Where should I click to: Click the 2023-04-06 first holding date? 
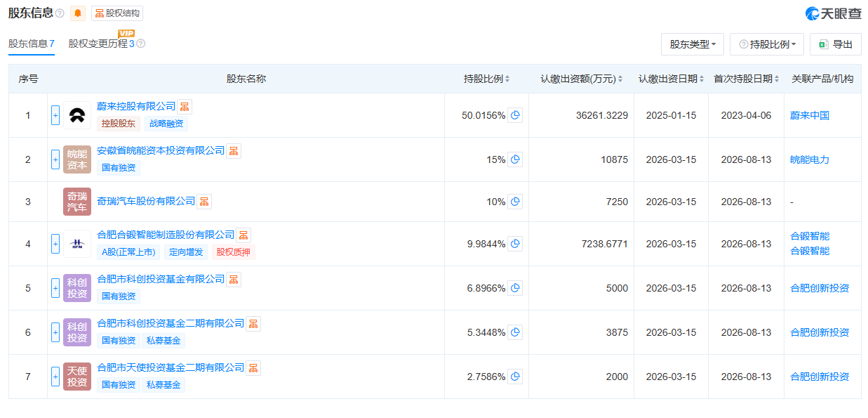coord(746,115)
